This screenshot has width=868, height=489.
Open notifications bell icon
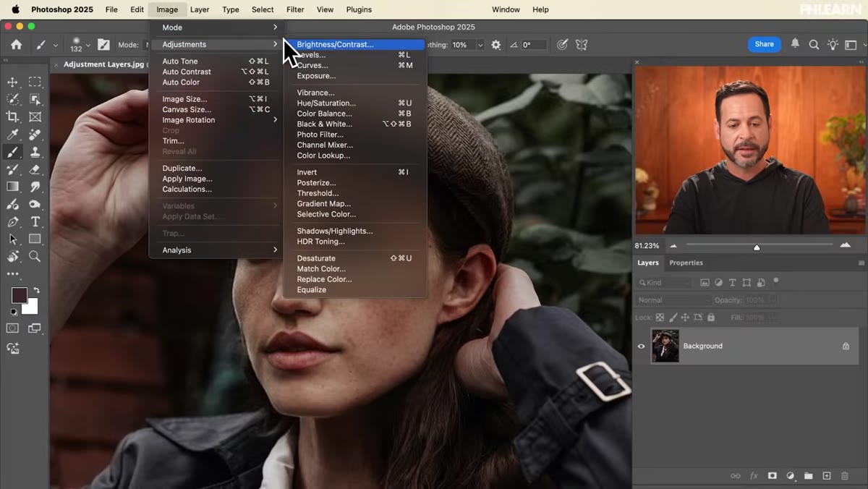click(x=795, y=44)
